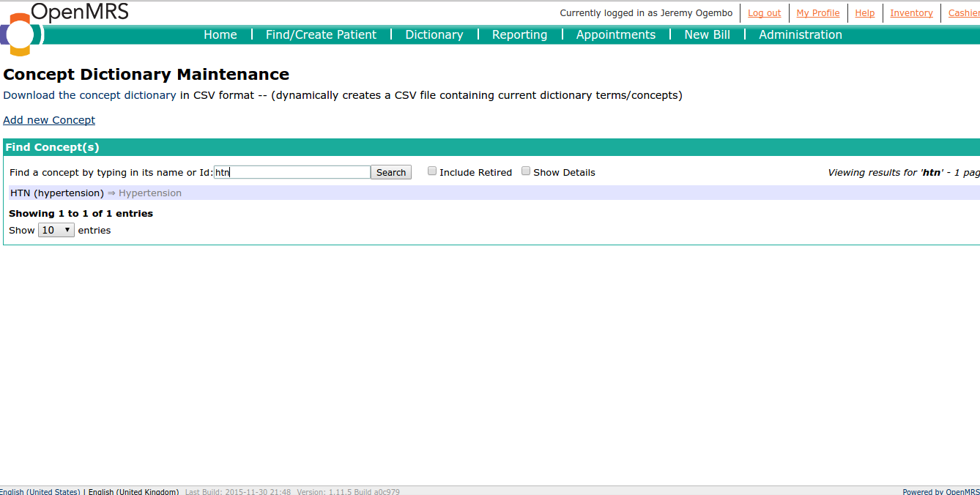This screenshot has width=980, height=495.
Task: Enable the Include Retired checkbox
Action: (x=432, y=171)
